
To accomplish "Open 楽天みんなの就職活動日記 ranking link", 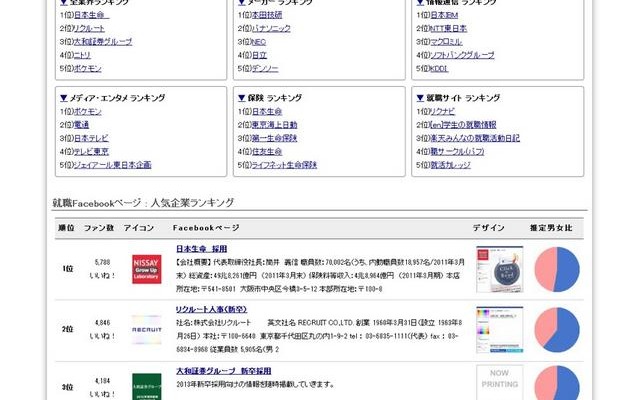I will point(475,138).
